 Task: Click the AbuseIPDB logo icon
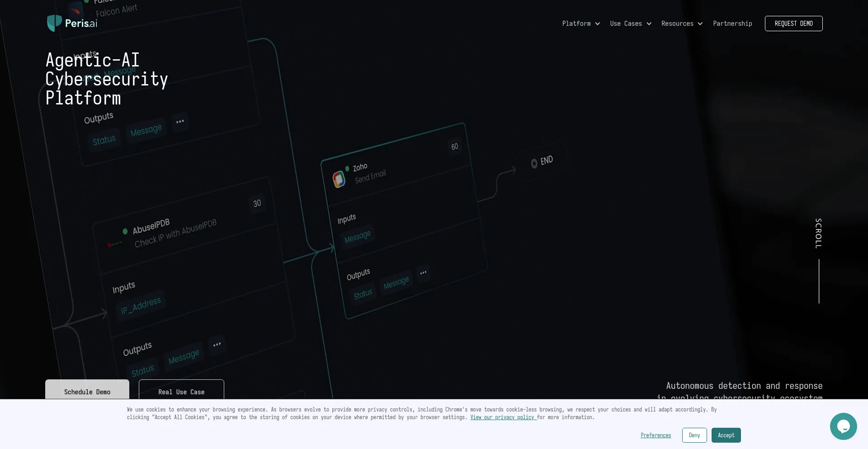[115, 244]
